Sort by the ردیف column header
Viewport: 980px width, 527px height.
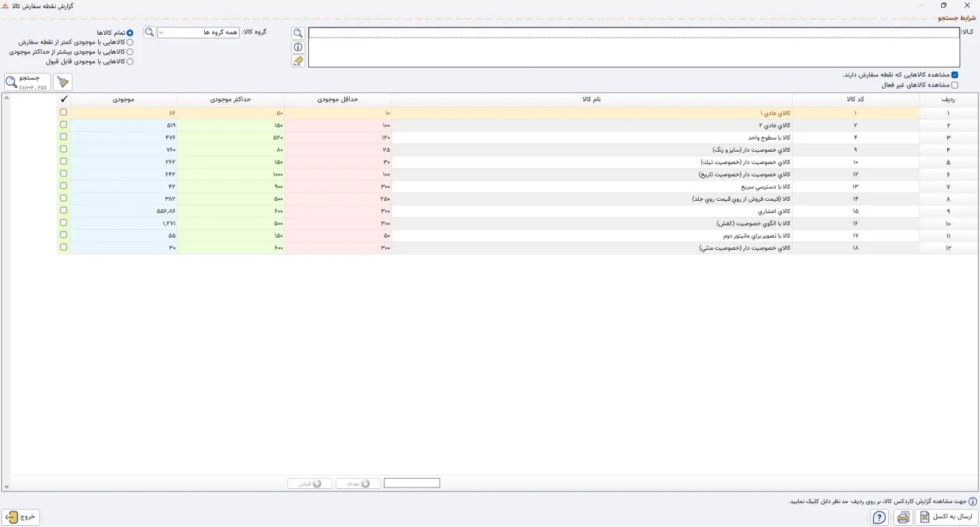948,99
